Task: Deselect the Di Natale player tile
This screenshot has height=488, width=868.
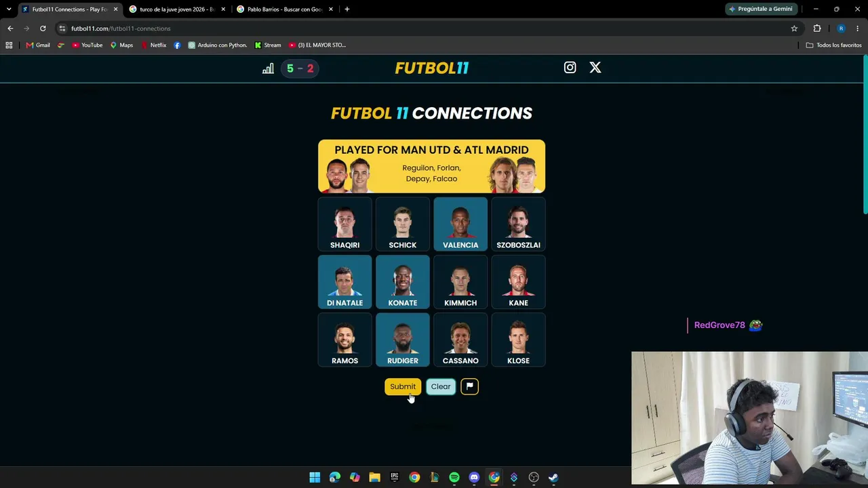Action: tap(345, 282)
